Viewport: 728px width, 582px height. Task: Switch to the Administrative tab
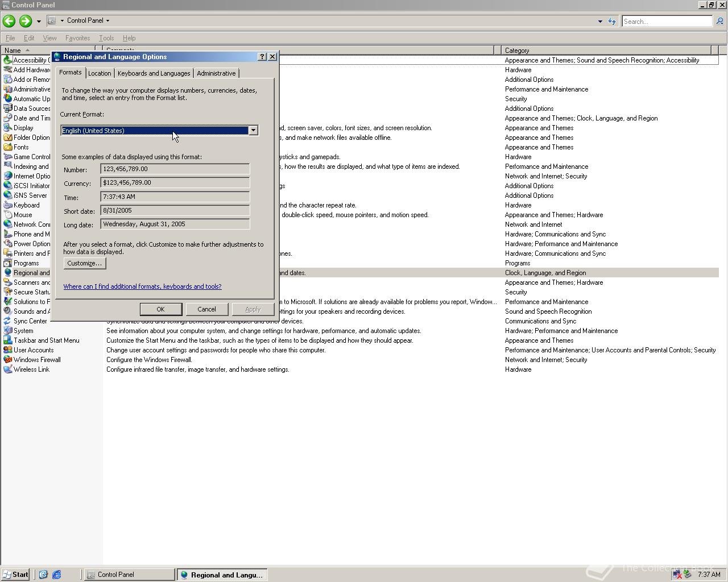[x=216, y=73]
